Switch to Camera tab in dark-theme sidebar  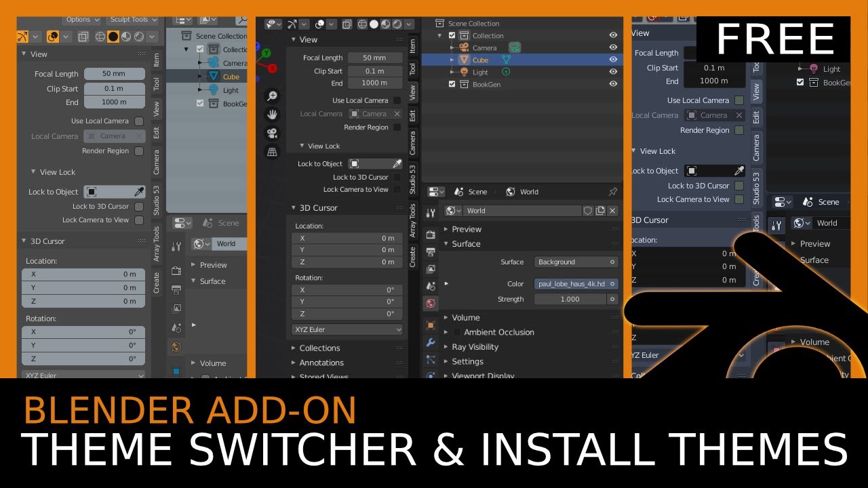click(412, 143)
